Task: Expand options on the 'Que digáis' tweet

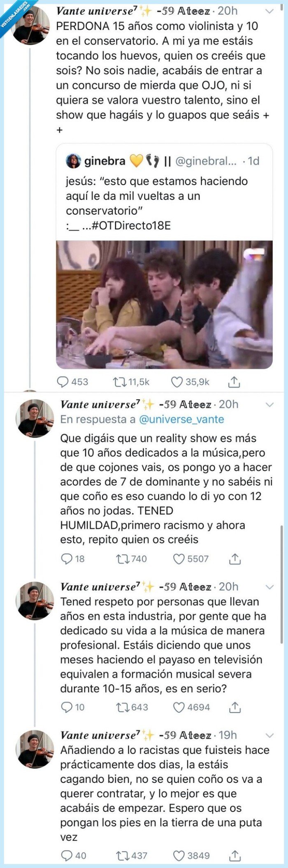Action: click(x=269, y=404)
